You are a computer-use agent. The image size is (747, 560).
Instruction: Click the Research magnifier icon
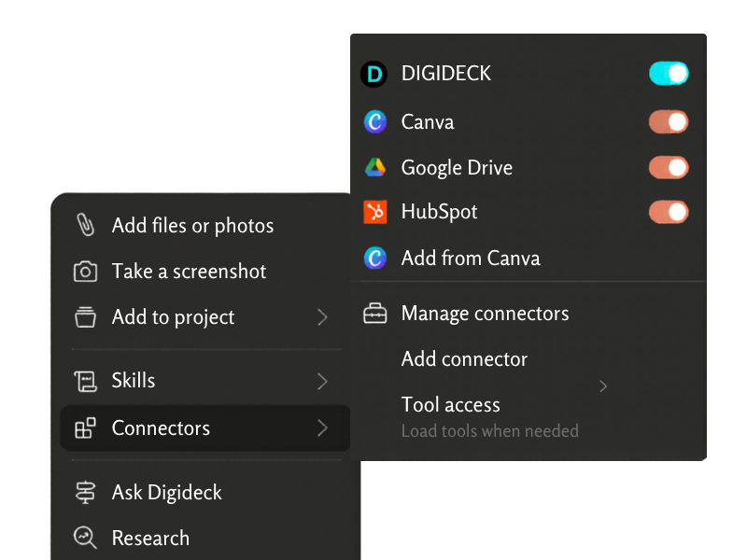point(85,538)
